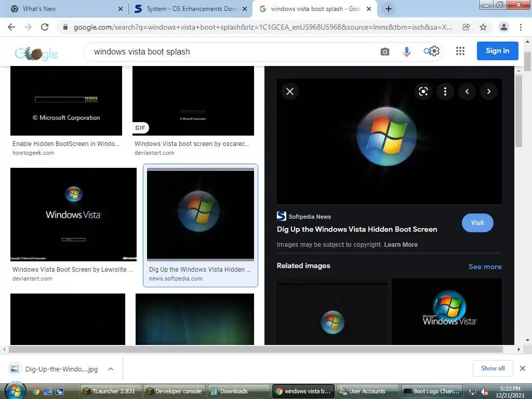Open Boot Logo Chan... taskbar window
532x399 pixels.
pyautogui.click(x=432, y=391)
